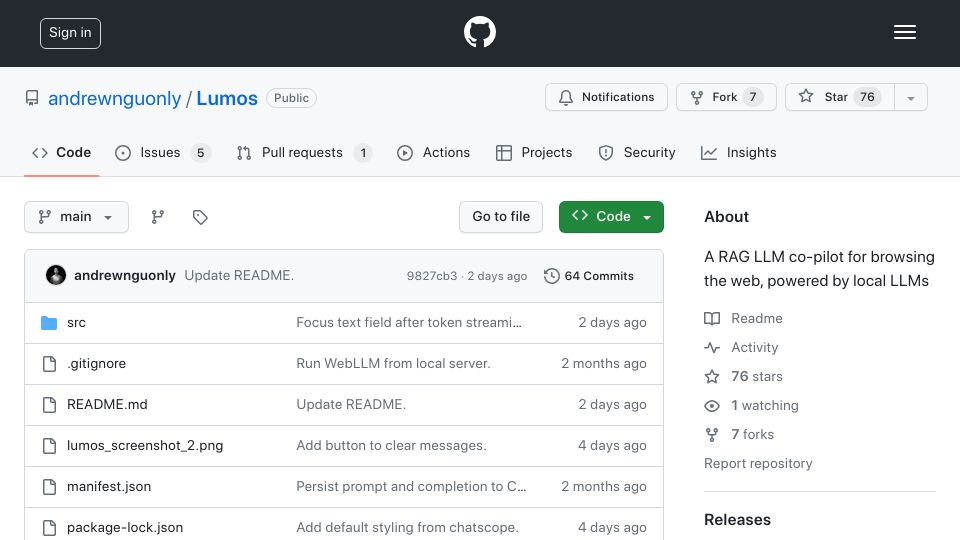Open the Projects tab
Viewport: 960px width, 540px height.
tap(534, 152)
